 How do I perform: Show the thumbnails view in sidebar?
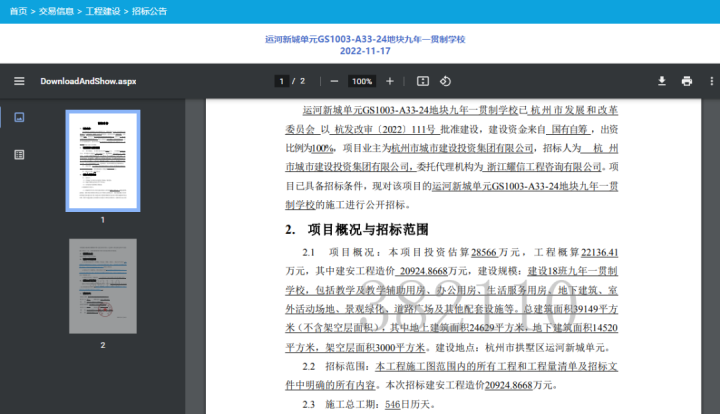click(x=19, y=117)
